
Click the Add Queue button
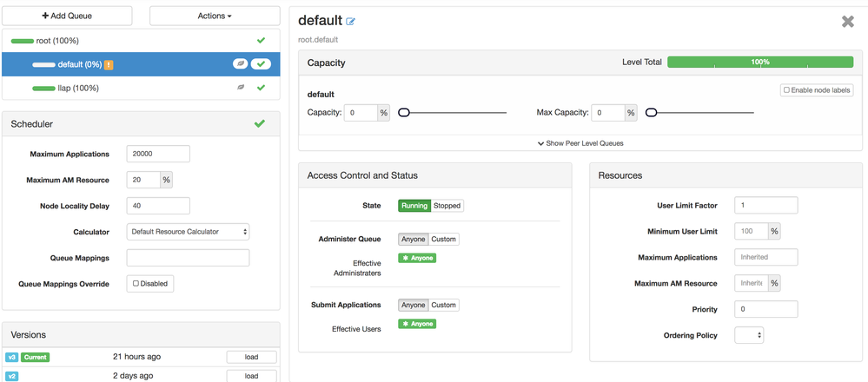tap(67, 16)
